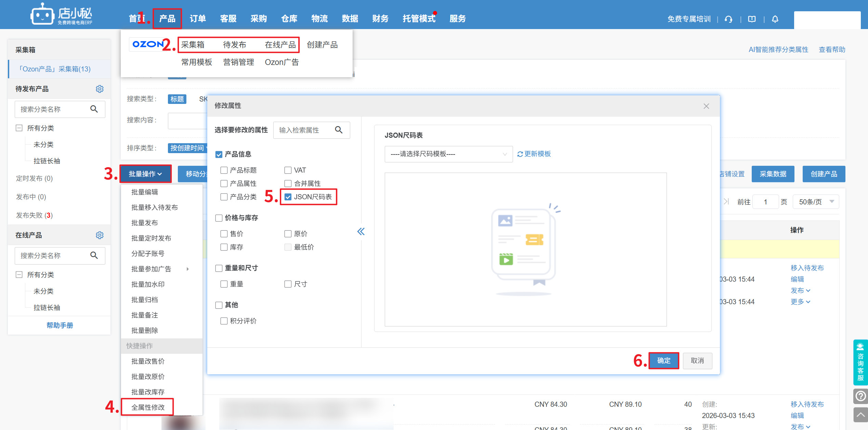Click the scroll-to-top arrow button

pos(860,415)
